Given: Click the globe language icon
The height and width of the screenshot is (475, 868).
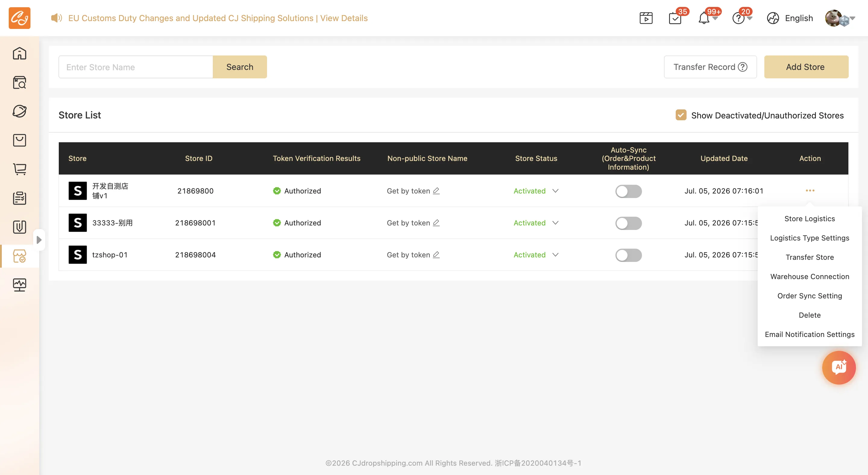Looking at the screenshot, I should coord(773,18).
